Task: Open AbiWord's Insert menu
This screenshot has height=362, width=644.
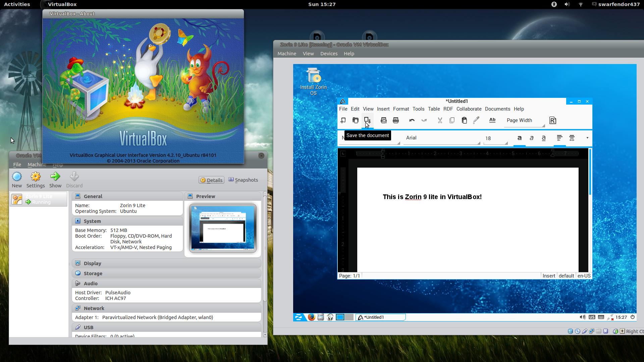Action: coord(383,109)
